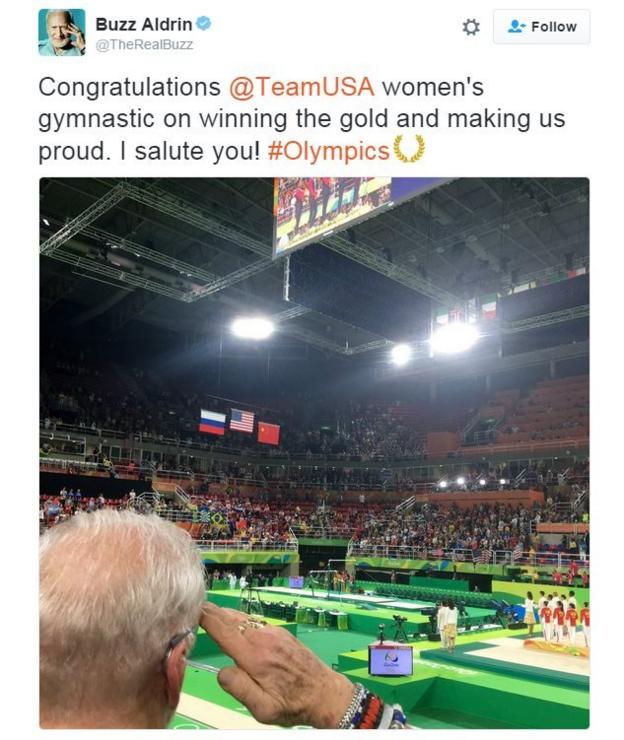
Task: Click the word "Congratulations" in the tweet
Action: tap(130, 87)
